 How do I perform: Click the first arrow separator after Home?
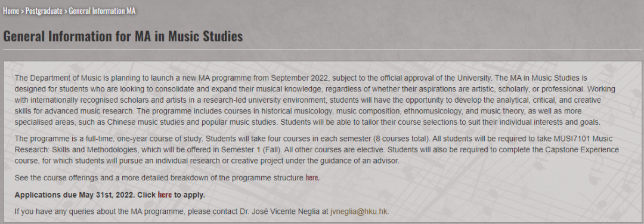[x=22, y=11]
